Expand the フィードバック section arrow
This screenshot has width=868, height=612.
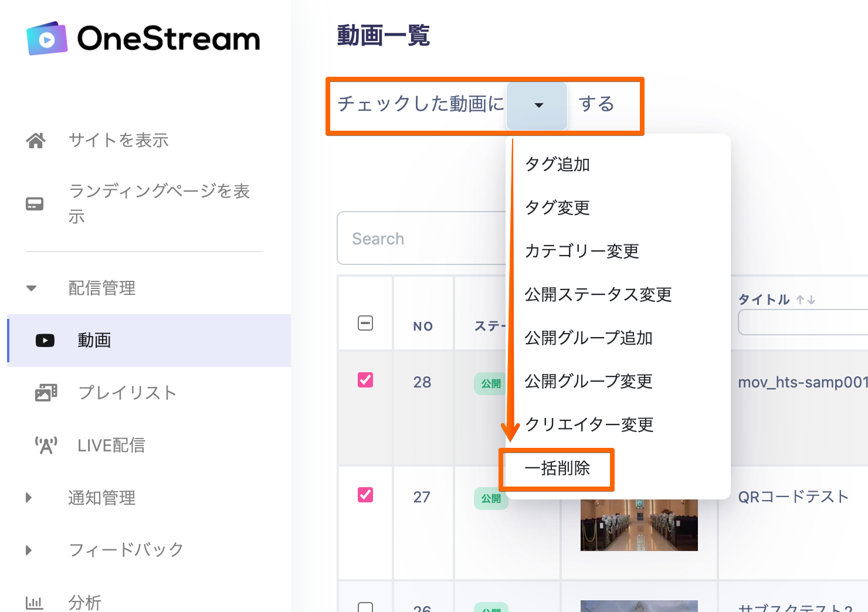[29, 550]
